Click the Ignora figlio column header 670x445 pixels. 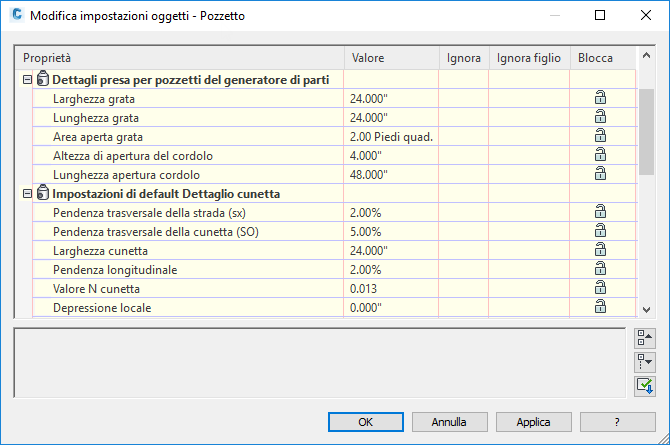pos(528,58)
